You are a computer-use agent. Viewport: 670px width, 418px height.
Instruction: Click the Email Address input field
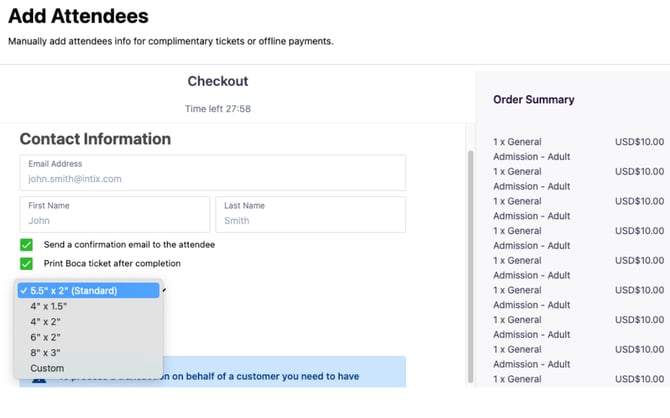tap(212, 173)
